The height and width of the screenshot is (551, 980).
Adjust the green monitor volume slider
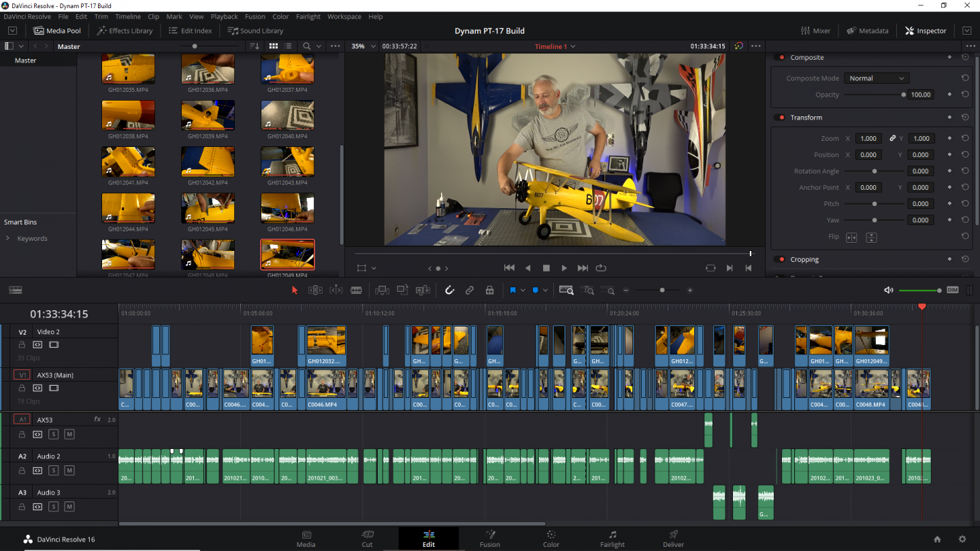pyautogui.click(x=920, y=290)
